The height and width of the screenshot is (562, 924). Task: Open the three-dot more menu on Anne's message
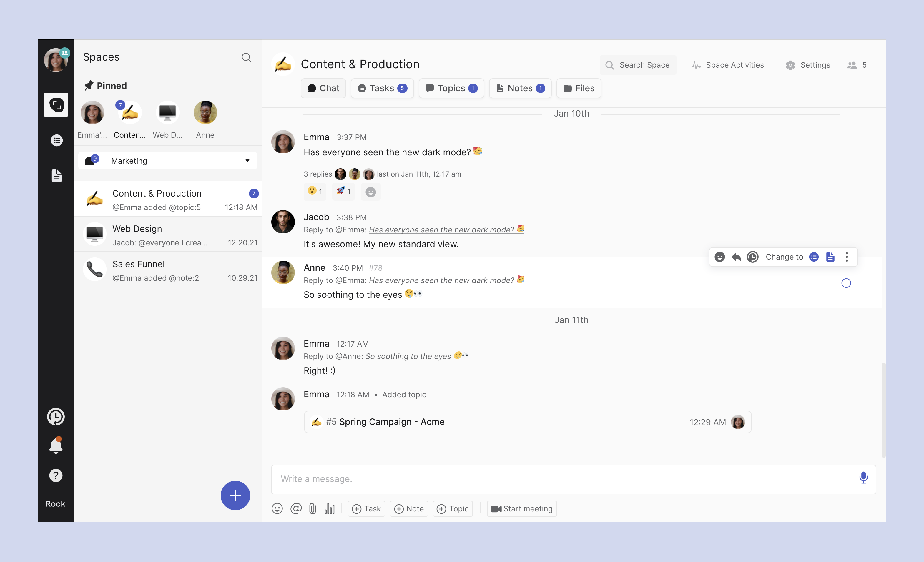coord(847,257)
